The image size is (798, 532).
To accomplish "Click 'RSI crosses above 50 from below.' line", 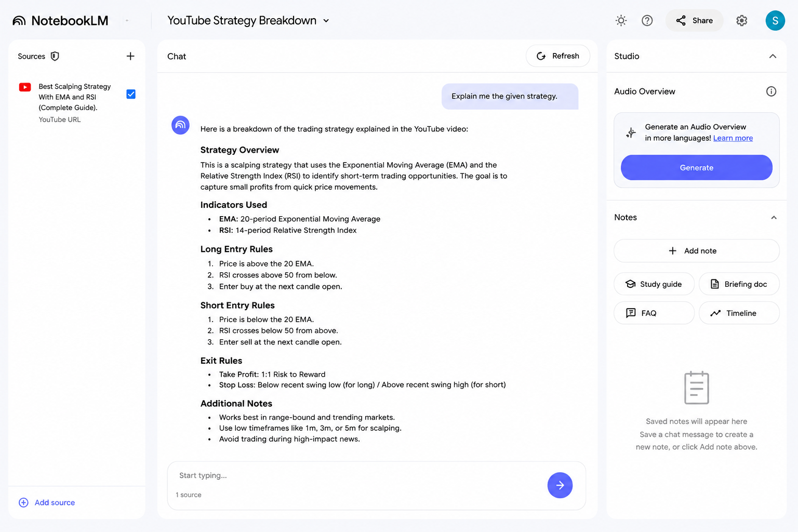I will coord(278,275).
